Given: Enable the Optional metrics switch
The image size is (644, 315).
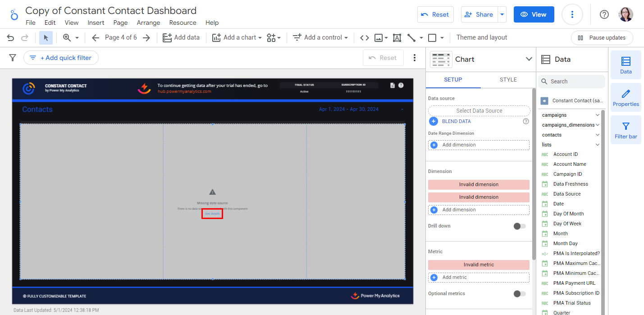Looking at the screenshot, I should [x=520, y=294].
